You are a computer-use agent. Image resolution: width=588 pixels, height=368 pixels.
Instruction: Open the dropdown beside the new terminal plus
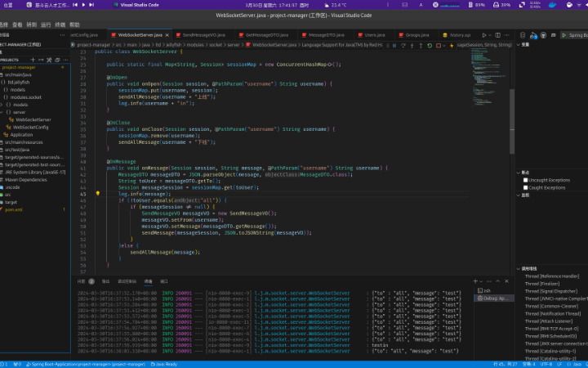481,281
